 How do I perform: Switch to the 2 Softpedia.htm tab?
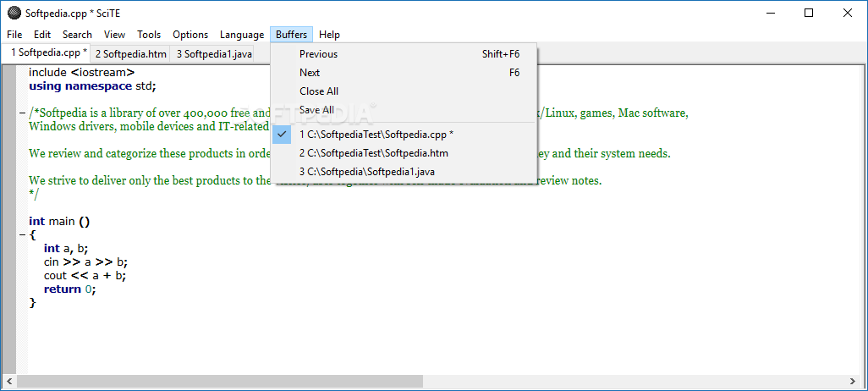[x=131, y=53]
